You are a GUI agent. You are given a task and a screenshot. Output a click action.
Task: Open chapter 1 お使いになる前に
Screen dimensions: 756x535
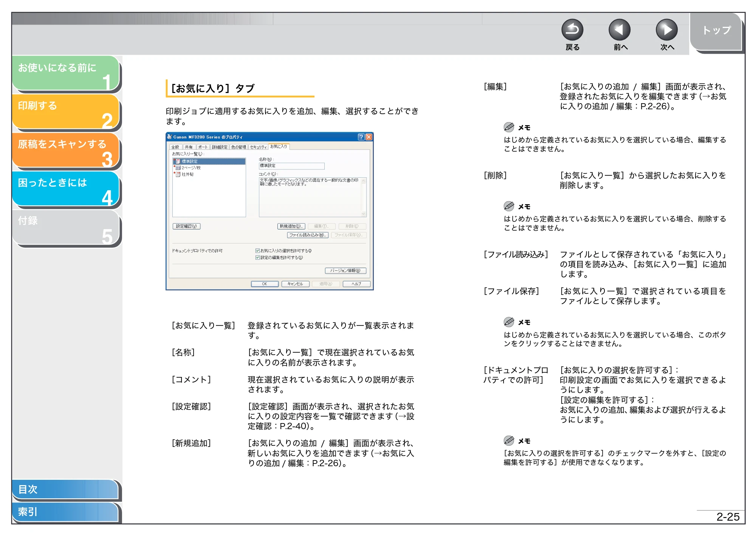(x=66, y=74)
